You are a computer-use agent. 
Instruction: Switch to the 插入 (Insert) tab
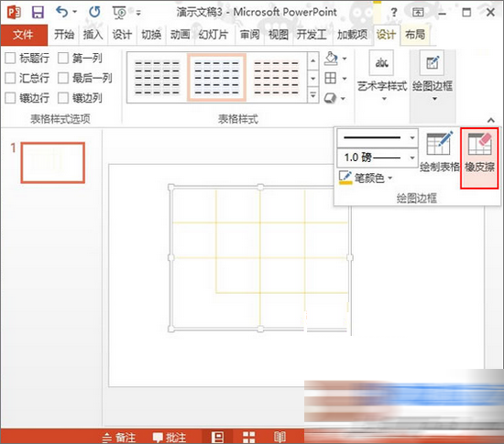[x=93, y=35]
